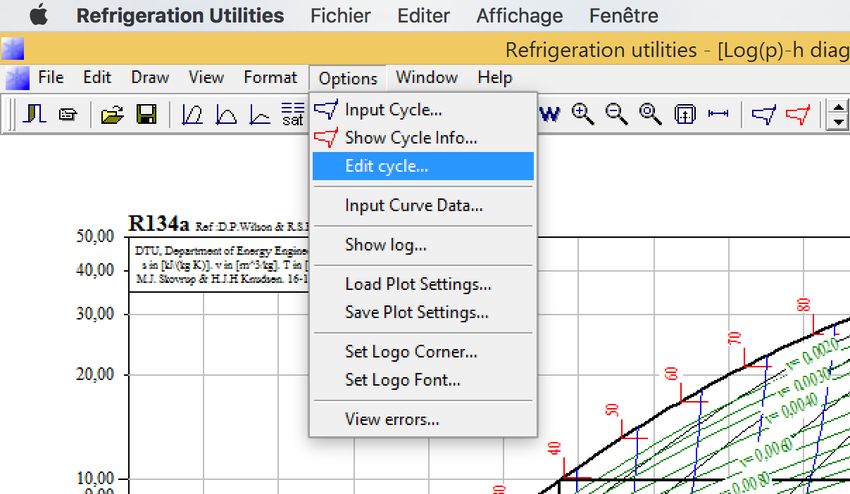
Task: Click Save Plot Settings... option
Action: [416, 312]
